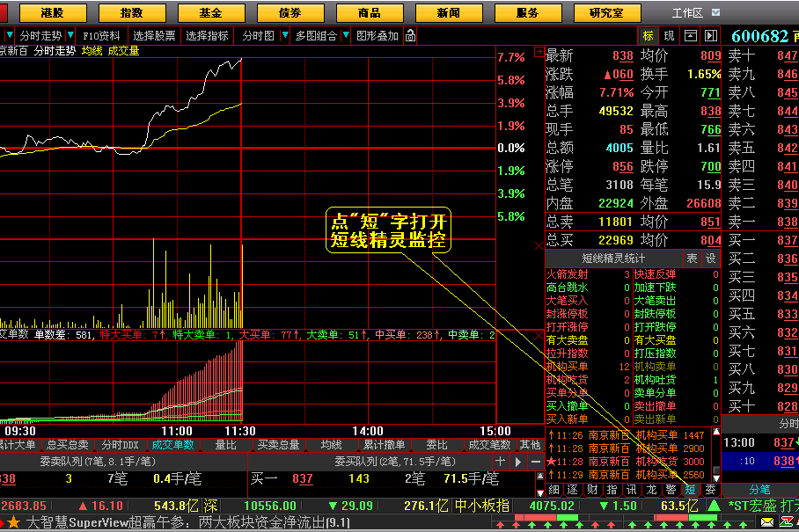Click the minus icon in 委买队列 header
This screenshot has height=532, width=799.
pos(536,462)
